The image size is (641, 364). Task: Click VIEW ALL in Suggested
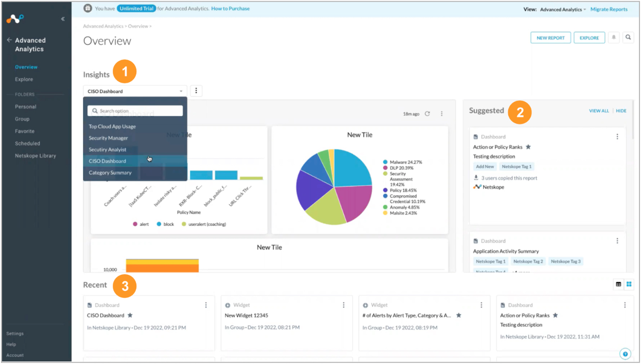click(599, 111)
